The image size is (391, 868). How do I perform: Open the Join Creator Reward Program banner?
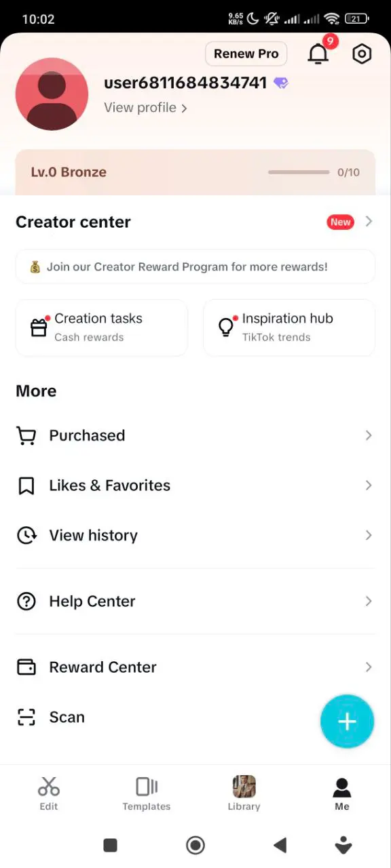tap(195, 267)
